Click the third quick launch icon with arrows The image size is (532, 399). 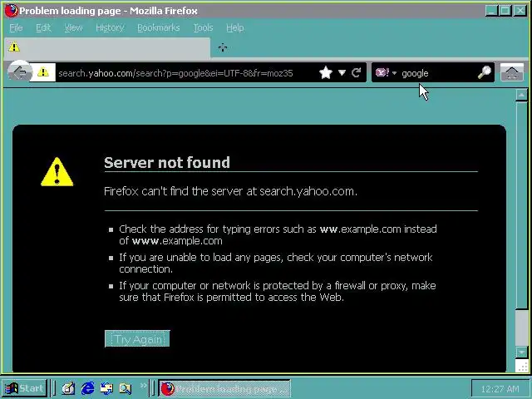(x=106, y=388)
